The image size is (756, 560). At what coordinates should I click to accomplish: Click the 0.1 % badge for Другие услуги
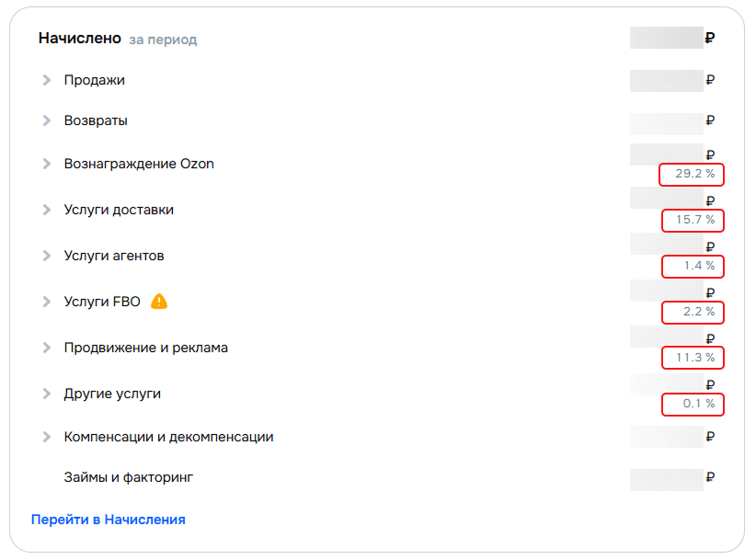(691, 405)
